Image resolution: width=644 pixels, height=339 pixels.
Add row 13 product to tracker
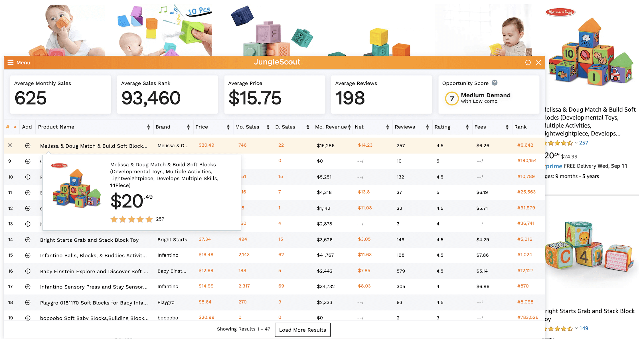[x=28, y=224]
